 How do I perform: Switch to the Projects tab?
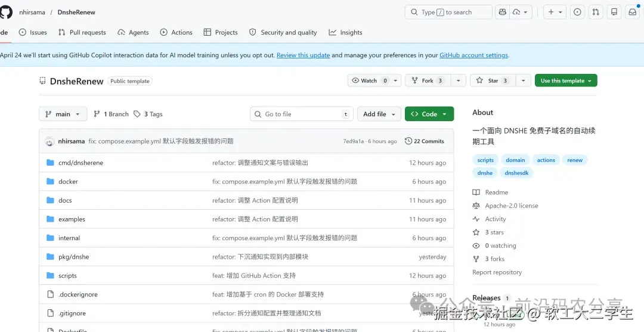(221, 32)
